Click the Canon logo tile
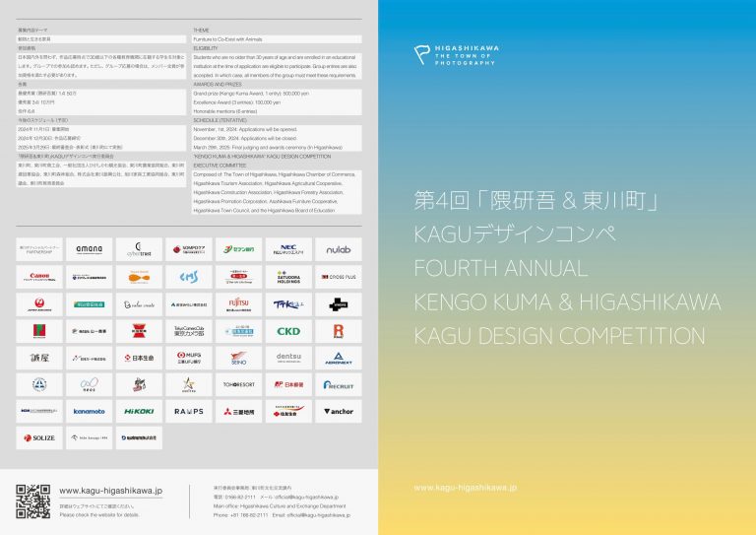 [x=39, y=278]
